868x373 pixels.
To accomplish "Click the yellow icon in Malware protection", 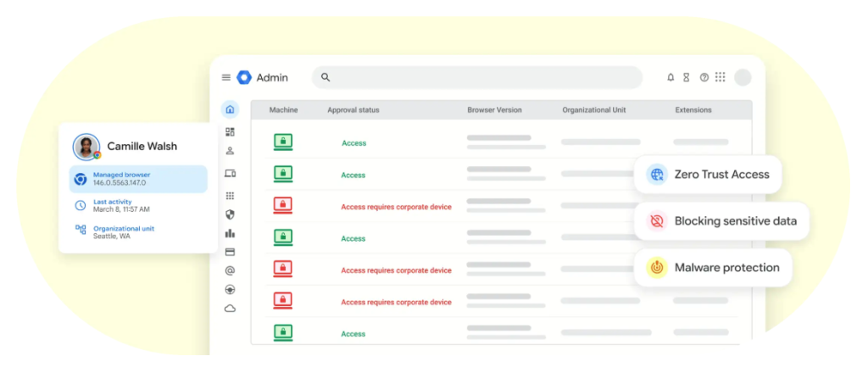I will pos(657,267).
